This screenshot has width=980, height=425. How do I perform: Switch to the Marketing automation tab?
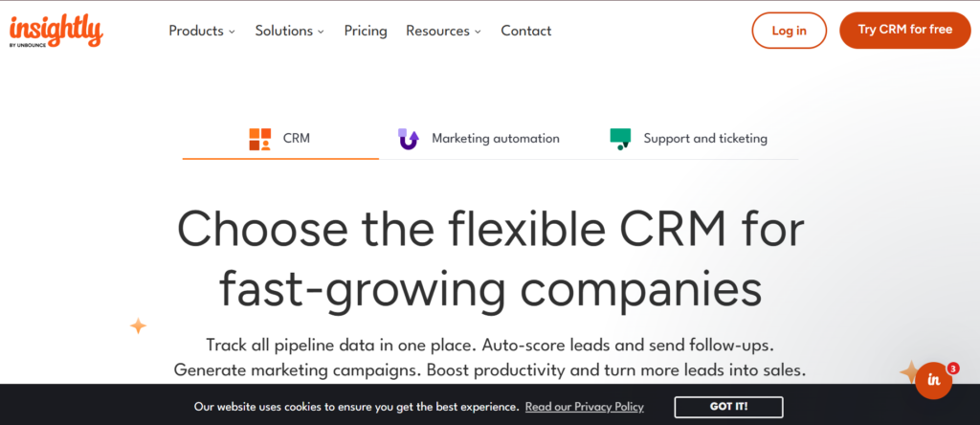click(495, 139)
